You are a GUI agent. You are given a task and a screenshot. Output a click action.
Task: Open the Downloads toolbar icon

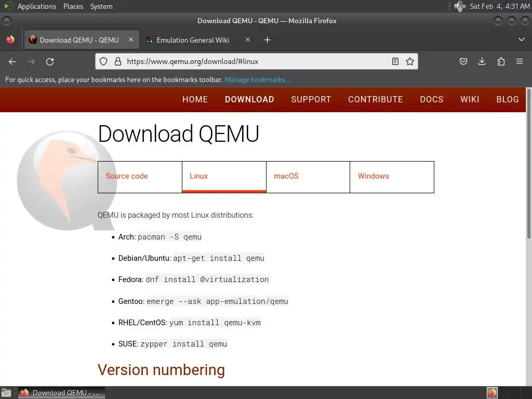pyautogui.click(x=482, y=61)
